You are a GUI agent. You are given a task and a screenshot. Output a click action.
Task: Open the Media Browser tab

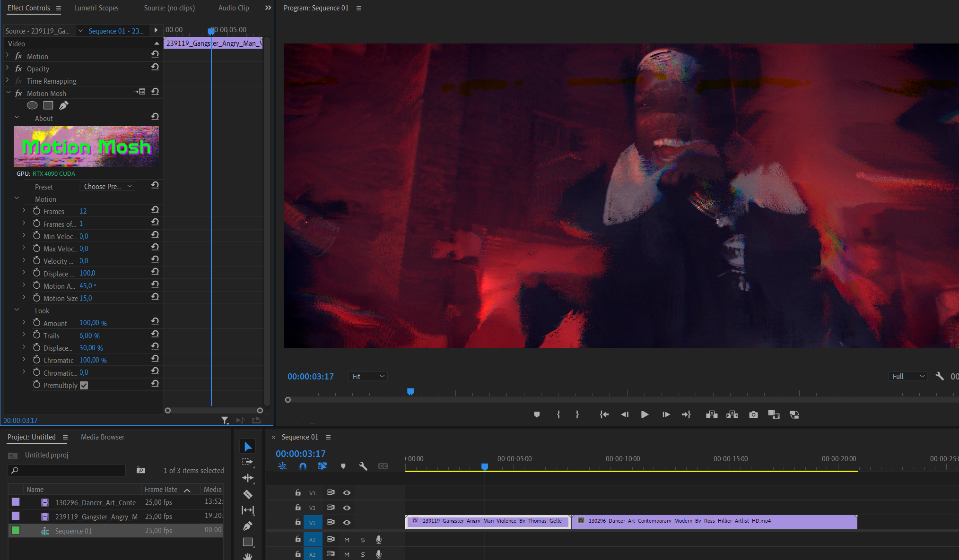pos(102,437)
